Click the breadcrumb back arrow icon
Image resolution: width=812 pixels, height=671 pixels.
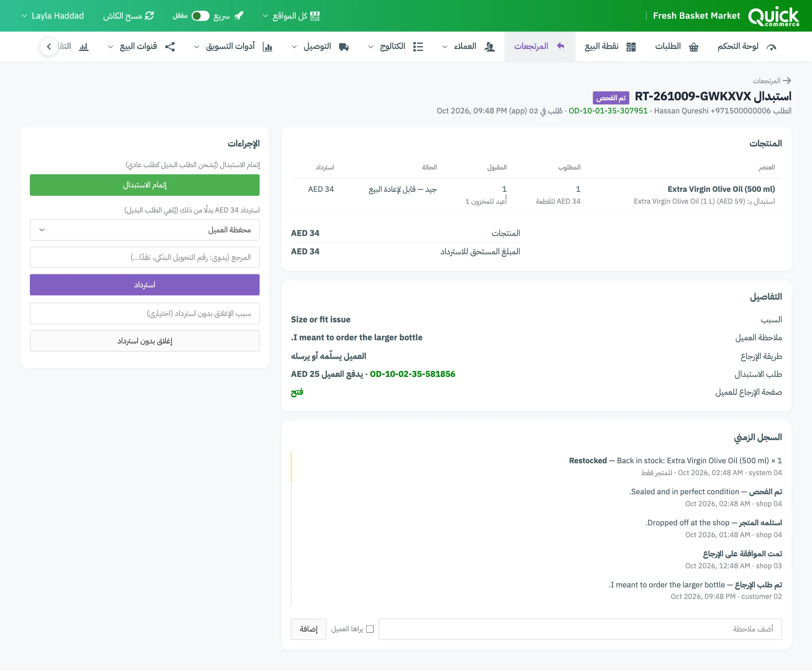click(x=787, y=81)
